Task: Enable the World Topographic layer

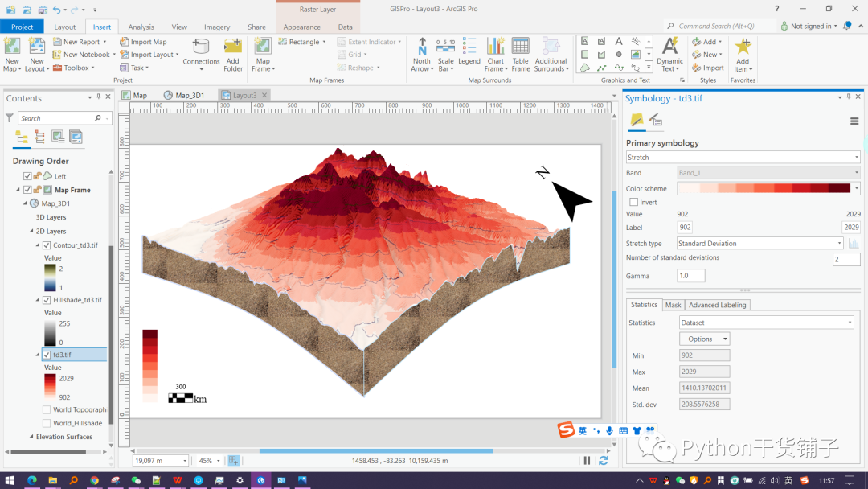Action: 47,410
